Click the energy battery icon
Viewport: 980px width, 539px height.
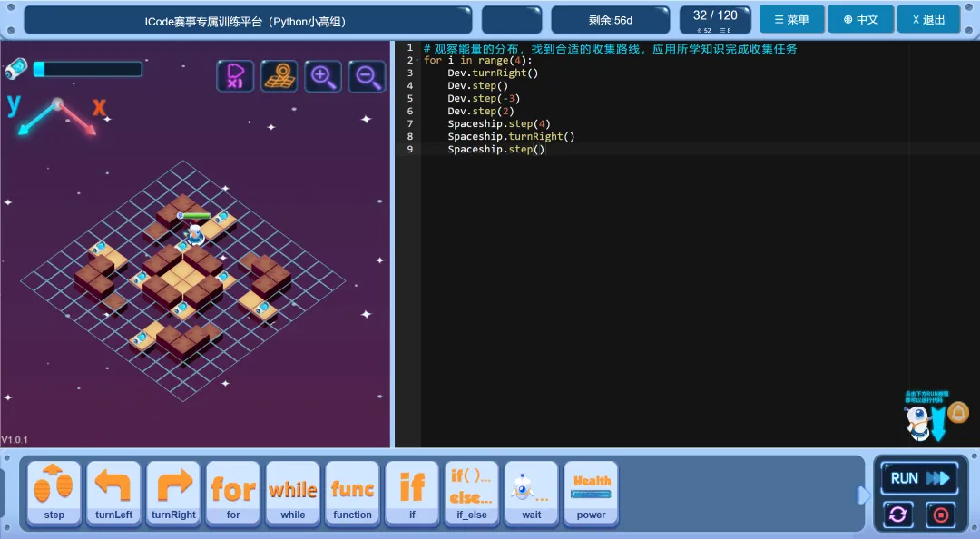(x=16, y=69)
